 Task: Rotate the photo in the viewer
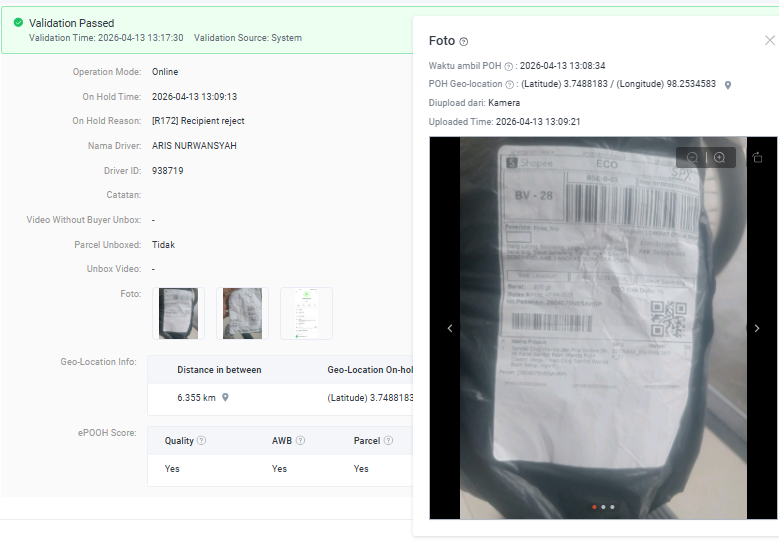(x=757, y=157)
